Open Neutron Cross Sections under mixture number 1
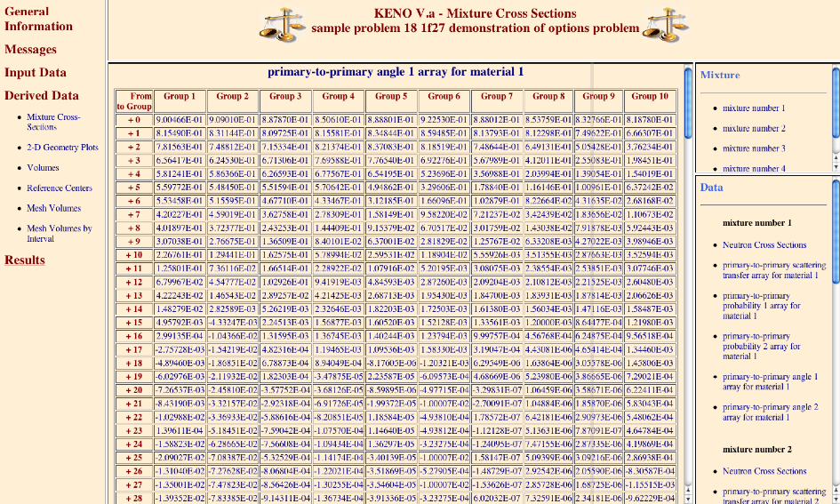Image resolution: width=840 pixels, height=504 pixels. [764, 244]
